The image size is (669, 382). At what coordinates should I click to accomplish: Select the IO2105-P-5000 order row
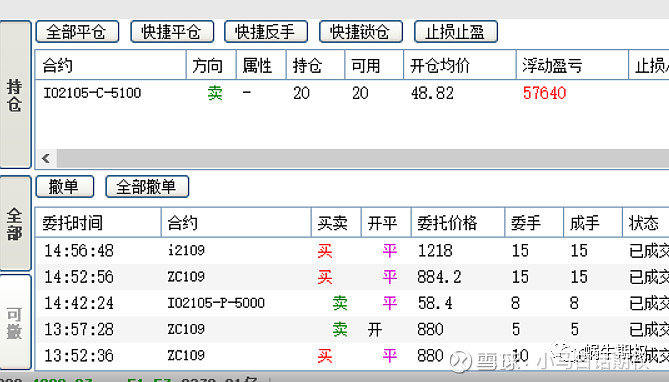click(x=352, y=303)
